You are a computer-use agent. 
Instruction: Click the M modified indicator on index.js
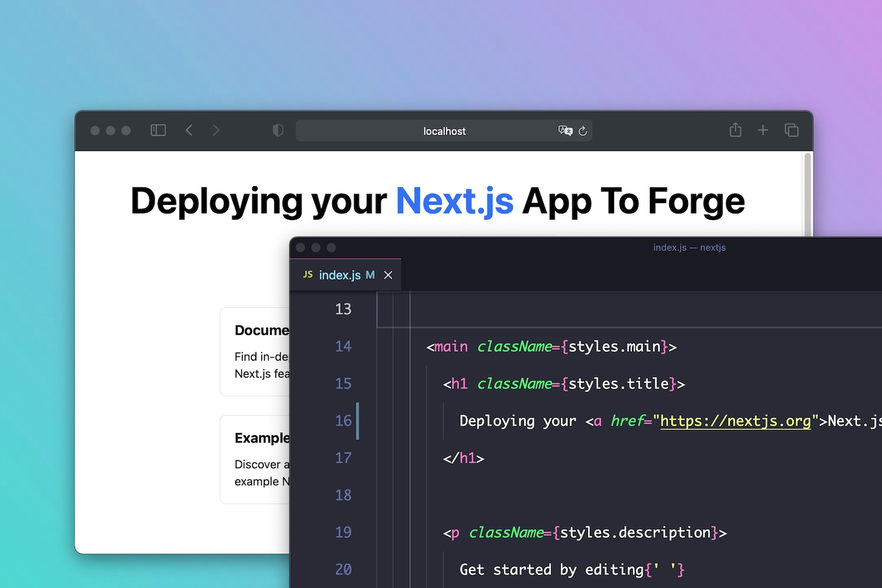(370, 275)
